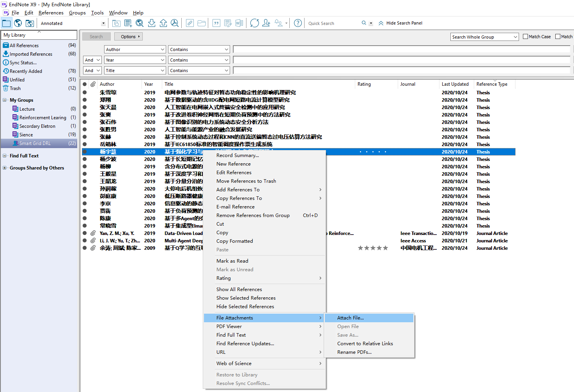Open the And operator dropdown beside Year

92,60
